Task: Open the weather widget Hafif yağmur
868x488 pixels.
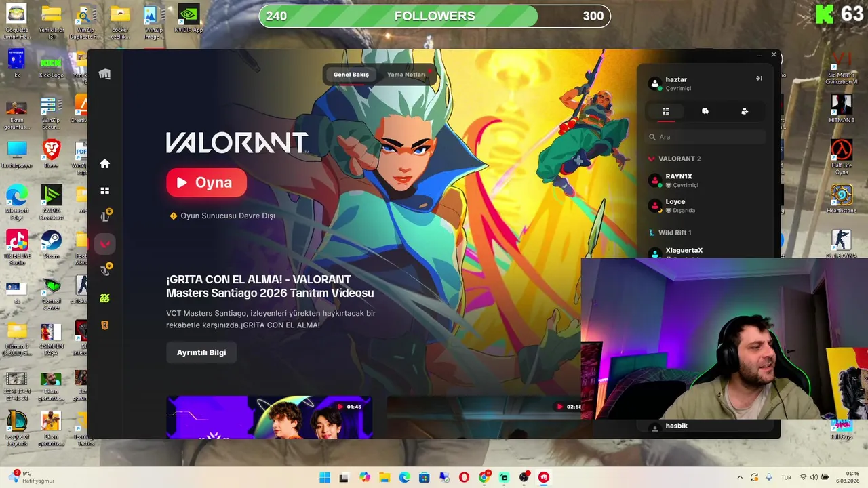Action: pos(30,477)
